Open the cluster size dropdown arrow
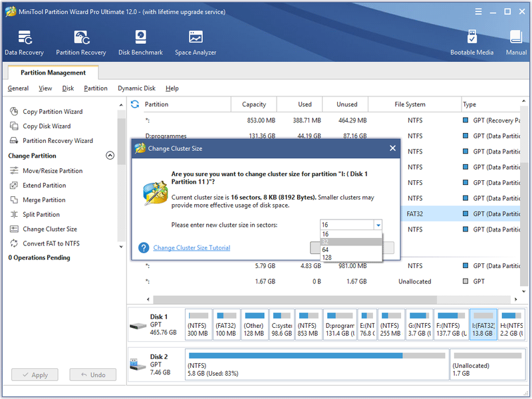Screen dimensions: 532x399 coord(378,225)
